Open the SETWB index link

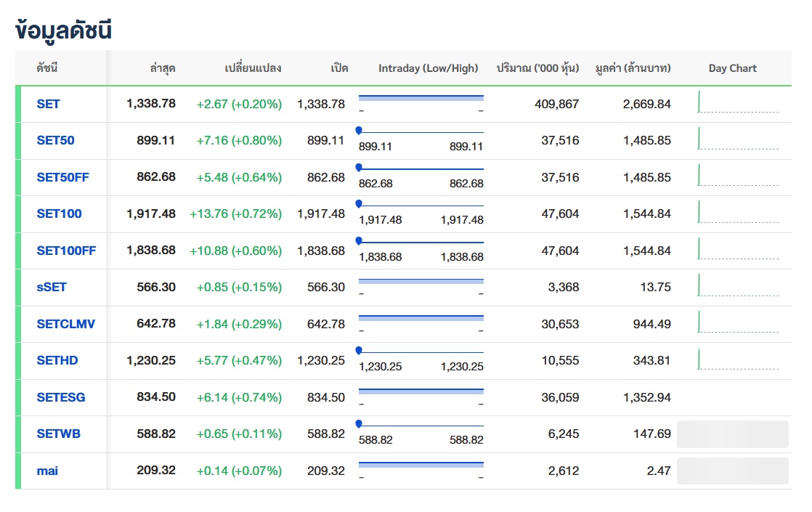tap(59, 434)
